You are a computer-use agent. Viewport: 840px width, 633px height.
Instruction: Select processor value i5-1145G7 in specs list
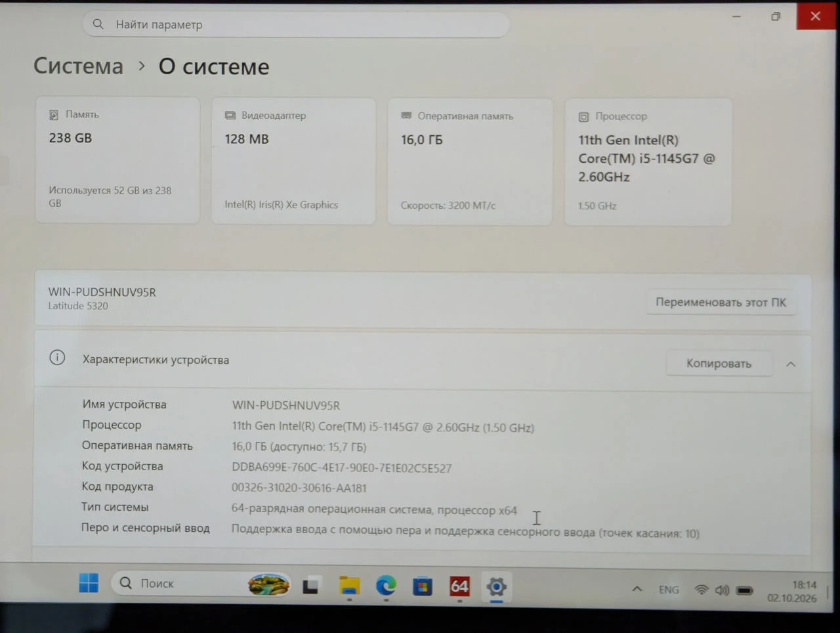(383, 427)
